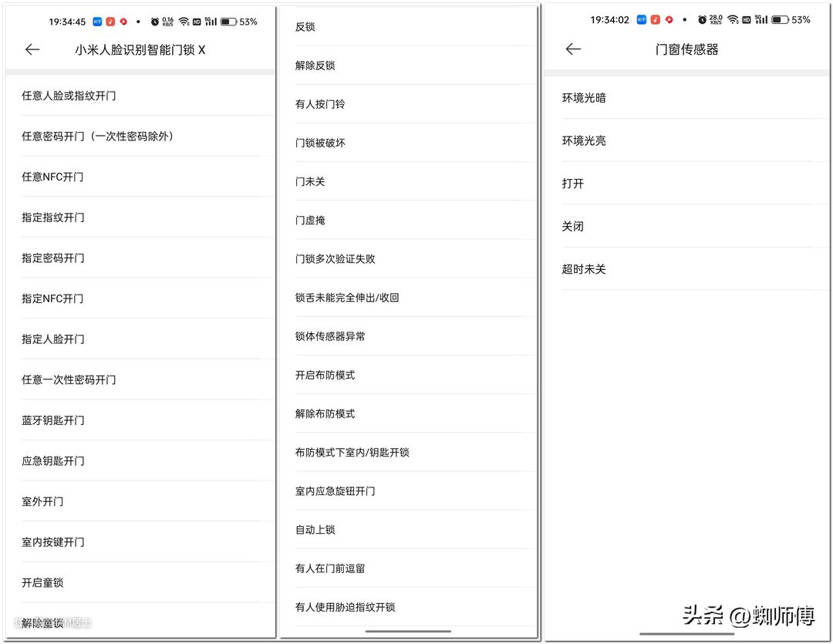Select 自动上锁 event
Image resolution: width=833 pixels, height=644 pixels.
pyautogui.click(x=409, y=530)
